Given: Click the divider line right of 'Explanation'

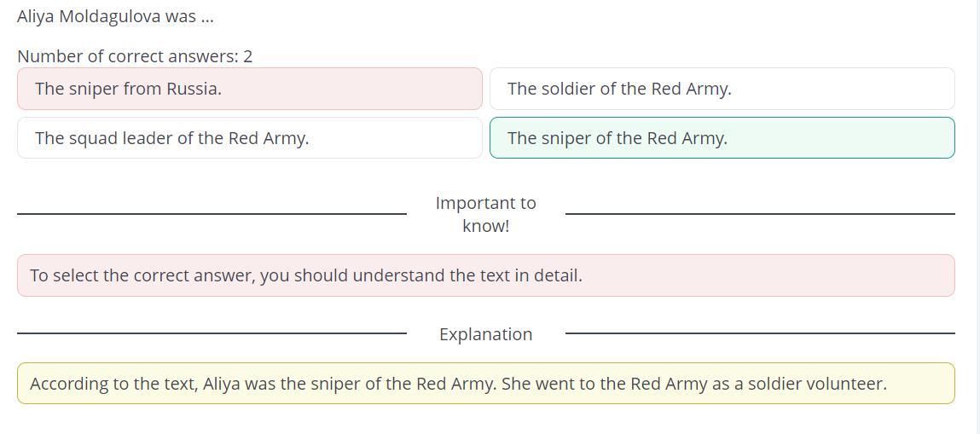Looking at the screenshot, I should click(x=760, y=333).
